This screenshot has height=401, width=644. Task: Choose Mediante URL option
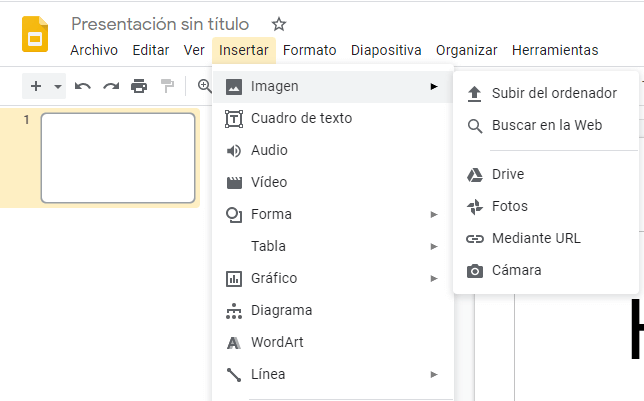coord(546,238)
